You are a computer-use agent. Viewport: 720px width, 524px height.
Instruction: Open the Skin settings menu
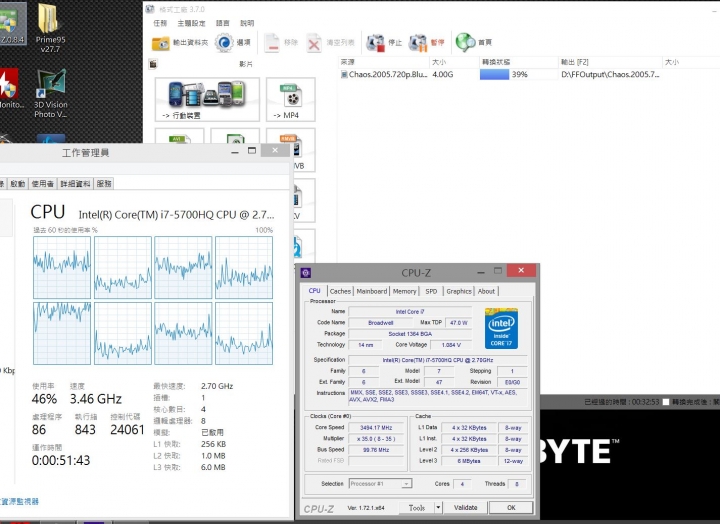191,23
